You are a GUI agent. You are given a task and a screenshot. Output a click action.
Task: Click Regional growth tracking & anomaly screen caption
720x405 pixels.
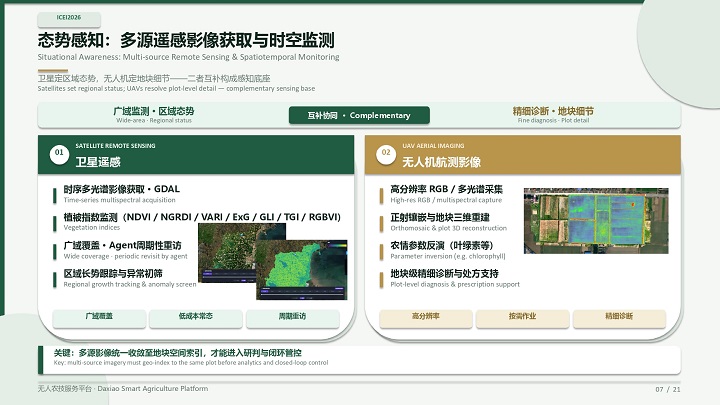coord(129,284)
